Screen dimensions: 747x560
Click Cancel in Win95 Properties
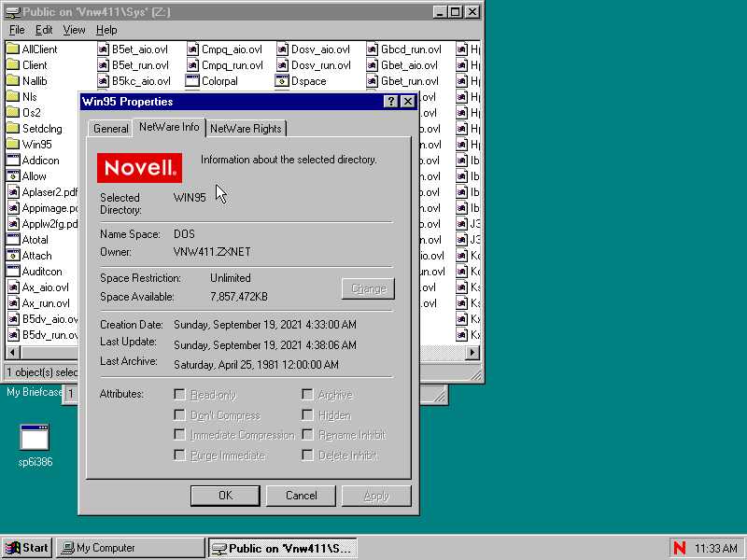pyautogui.click(x=301, y=496)
